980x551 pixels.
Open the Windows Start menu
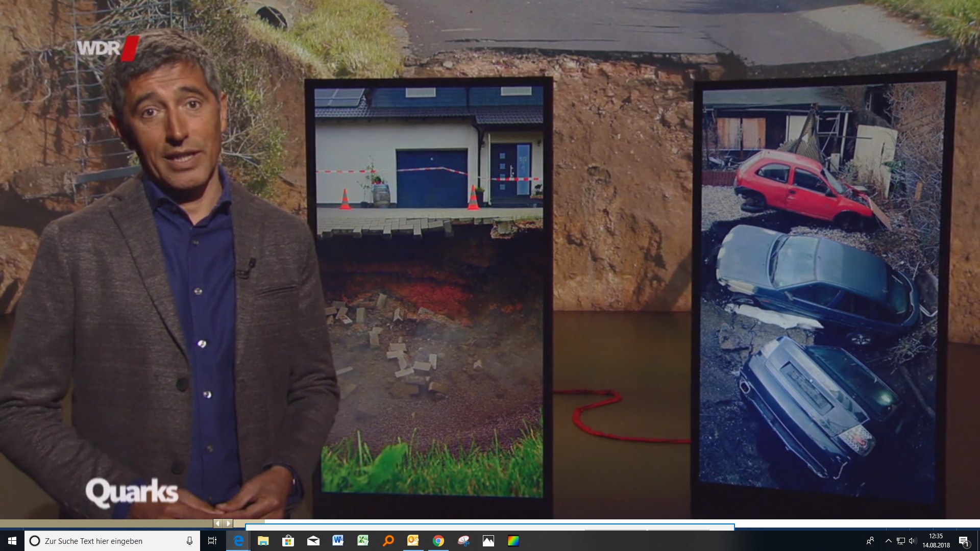tap(12, 541)
